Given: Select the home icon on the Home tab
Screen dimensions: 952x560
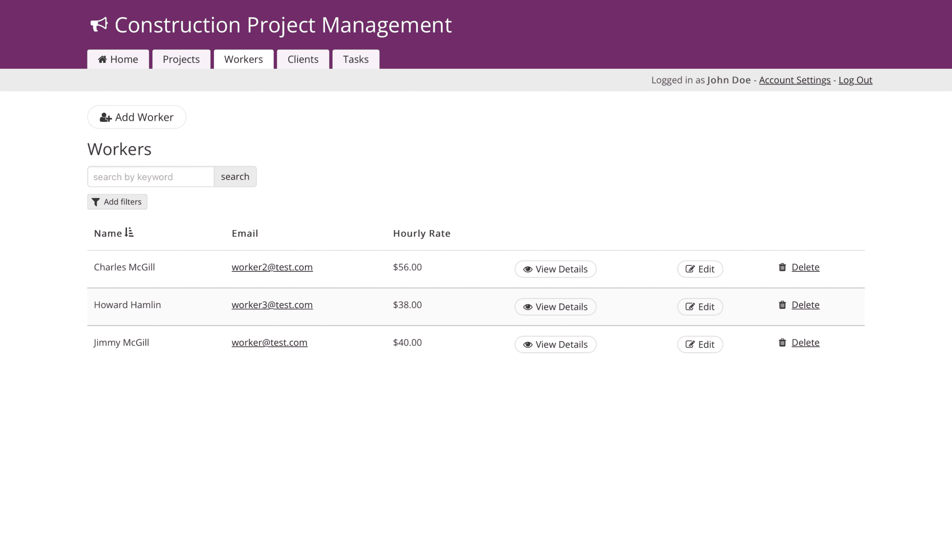Looking at the screenshot, I should (x=102, y=59).
